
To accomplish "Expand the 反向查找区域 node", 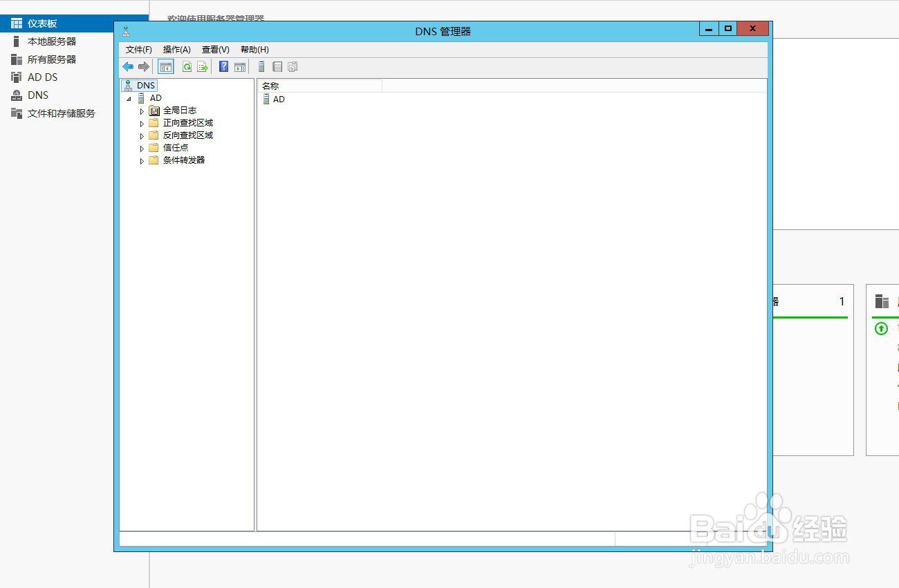I will coord(142,136).
